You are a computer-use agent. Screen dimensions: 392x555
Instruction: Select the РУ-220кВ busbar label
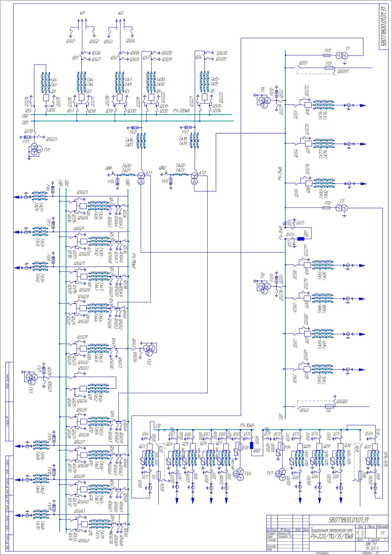tap(181, 111)
